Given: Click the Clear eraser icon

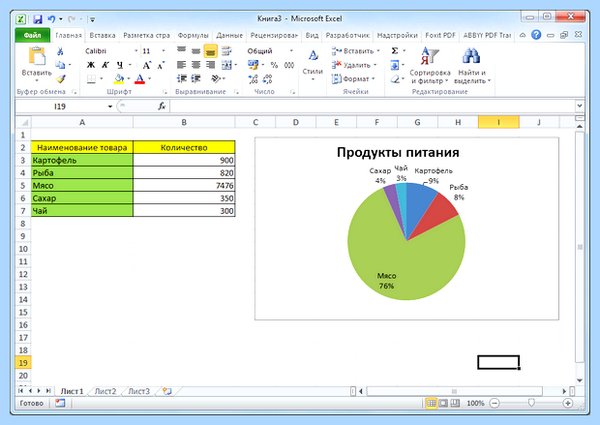Looking at the screenshot, I should coord(395,79).
